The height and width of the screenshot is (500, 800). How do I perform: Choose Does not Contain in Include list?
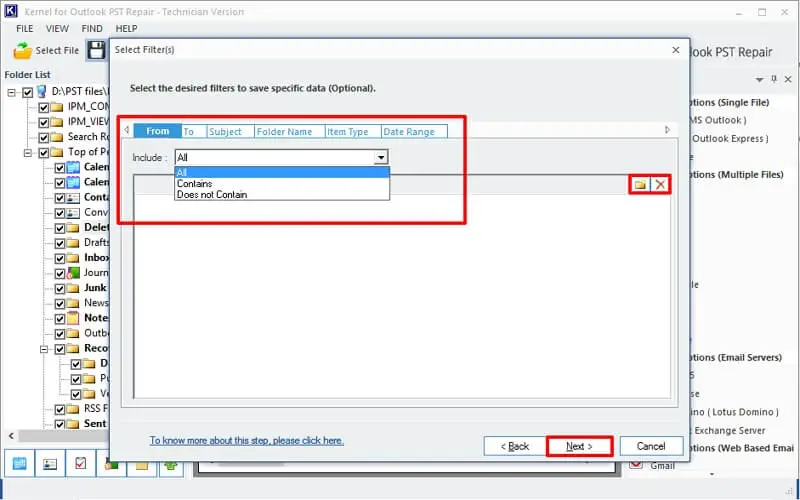(282, 194)
